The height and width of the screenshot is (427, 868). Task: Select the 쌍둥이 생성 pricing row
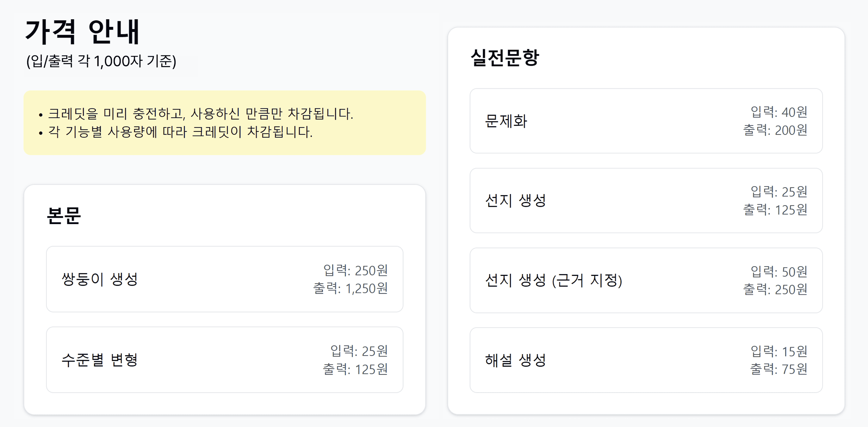225,279
